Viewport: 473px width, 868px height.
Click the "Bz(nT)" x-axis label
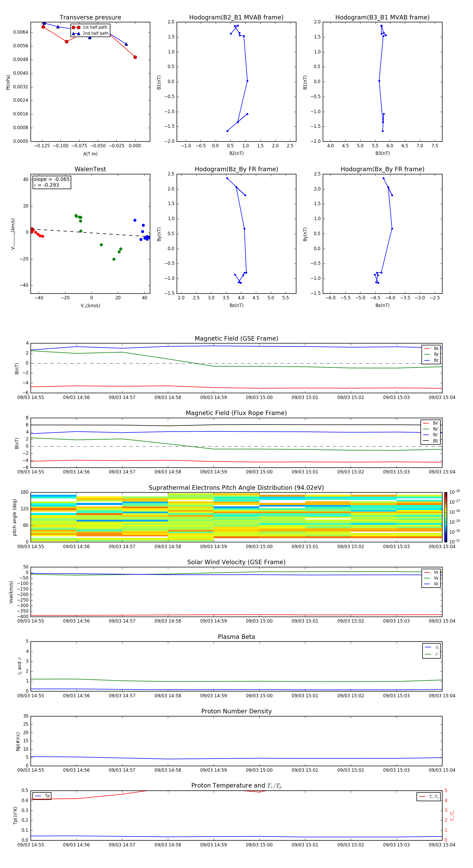point(236,305)
